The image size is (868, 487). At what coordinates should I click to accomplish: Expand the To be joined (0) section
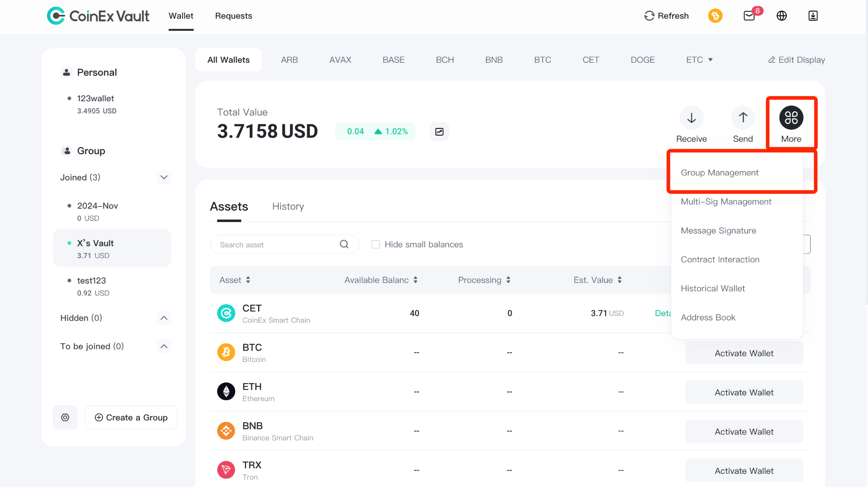[164, 346]
